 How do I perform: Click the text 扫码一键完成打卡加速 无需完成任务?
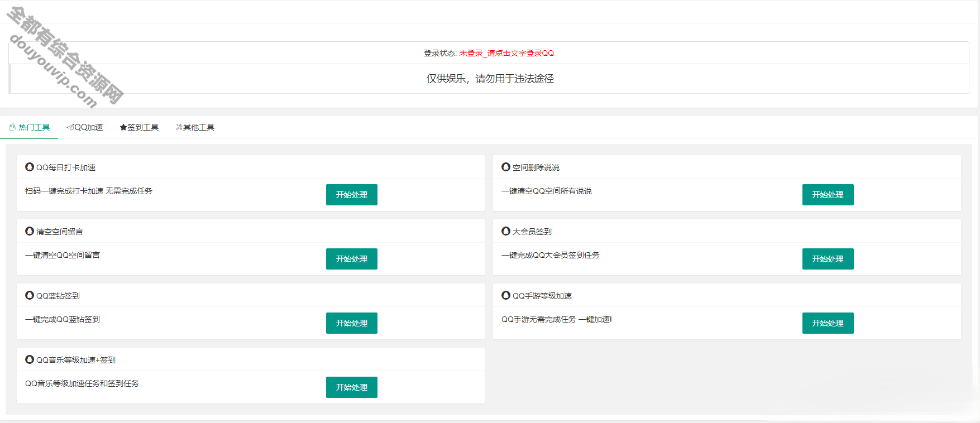(89, 191)
